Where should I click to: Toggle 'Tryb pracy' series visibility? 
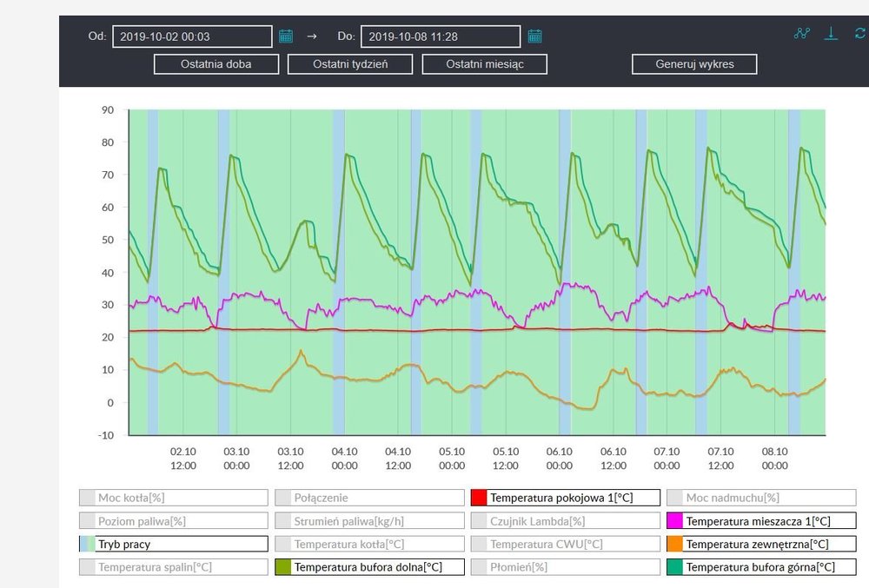click(173, 544)
